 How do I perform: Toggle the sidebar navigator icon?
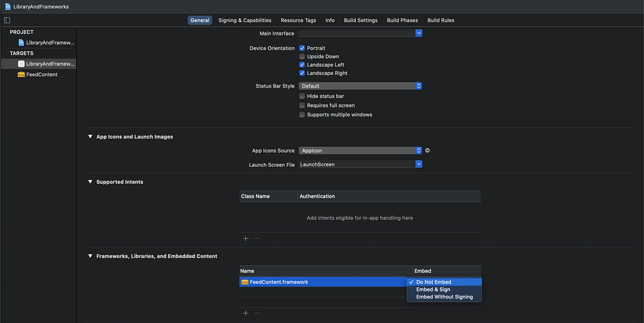(x=7, y=20)
